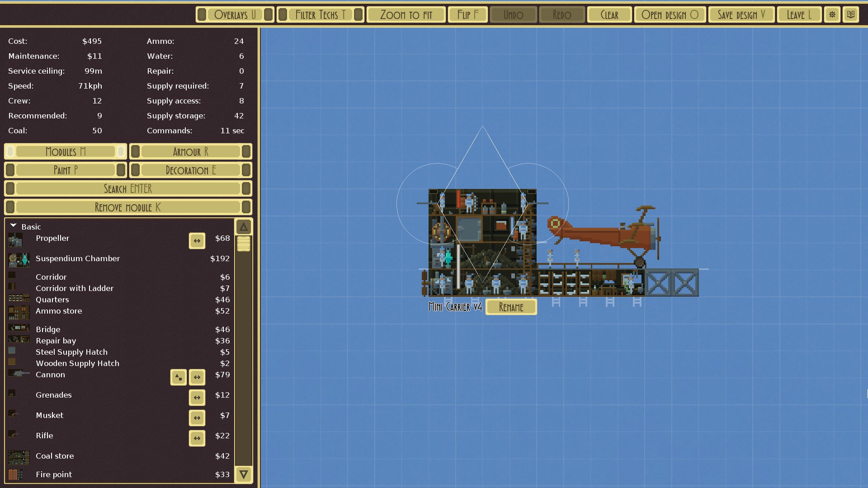Click Cannon rotate/variant icon
This screenshot has width=868, height=488.
178,377
